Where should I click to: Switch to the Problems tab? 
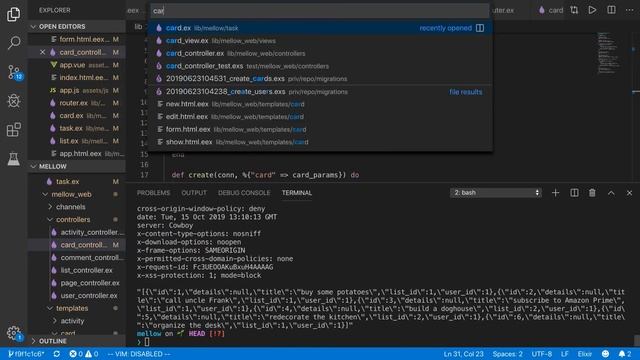click(153, 193)
